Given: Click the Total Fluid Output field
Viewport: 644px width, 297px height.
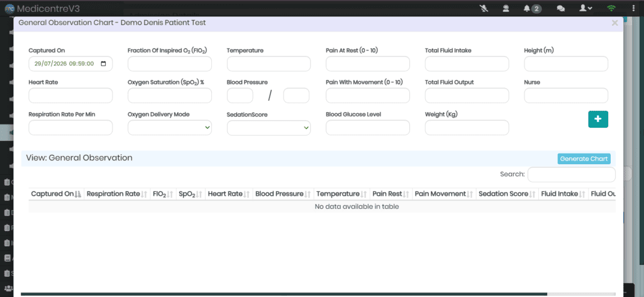Looking at the screenshot, I should coord(467,95).
